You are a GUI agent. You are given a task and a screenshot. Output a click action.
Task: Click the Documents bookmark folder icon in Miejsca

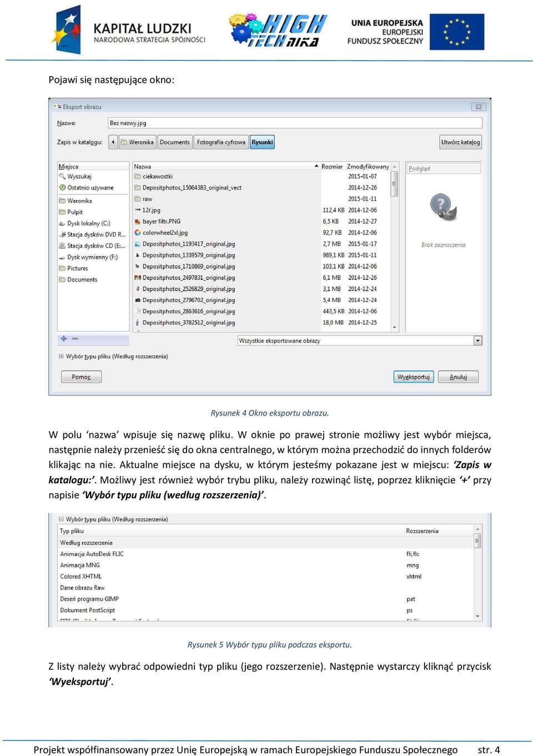[62, 279]
